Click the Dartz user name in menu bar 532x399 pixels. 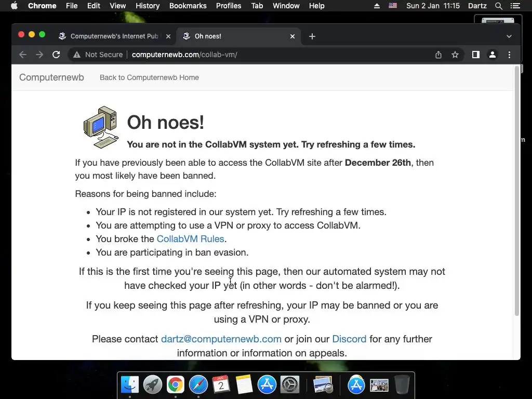click(x=477, y=6)
